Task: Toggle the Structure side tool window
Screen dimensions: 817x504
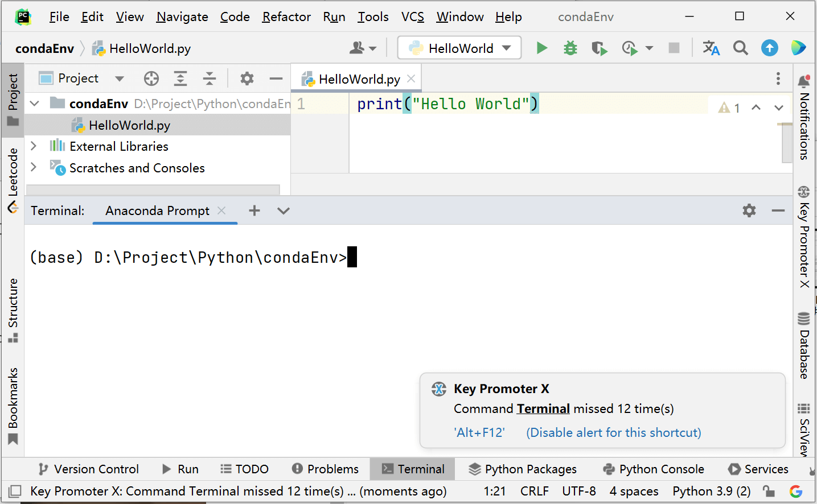Action: click(x=13, y=311)
